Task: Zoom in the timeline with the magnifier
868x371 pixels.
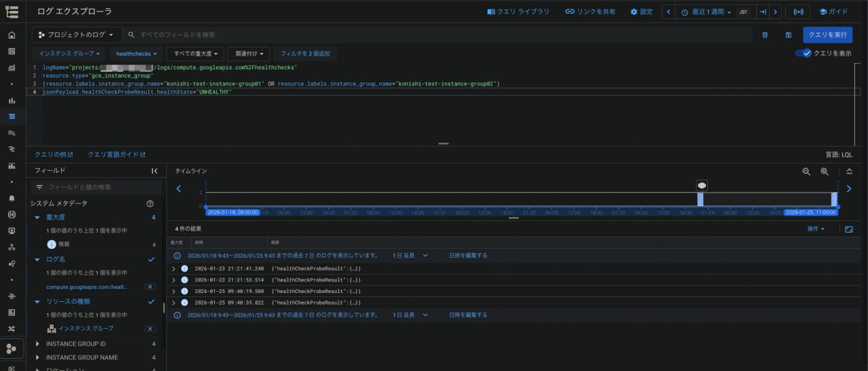Action: (825, 172)
